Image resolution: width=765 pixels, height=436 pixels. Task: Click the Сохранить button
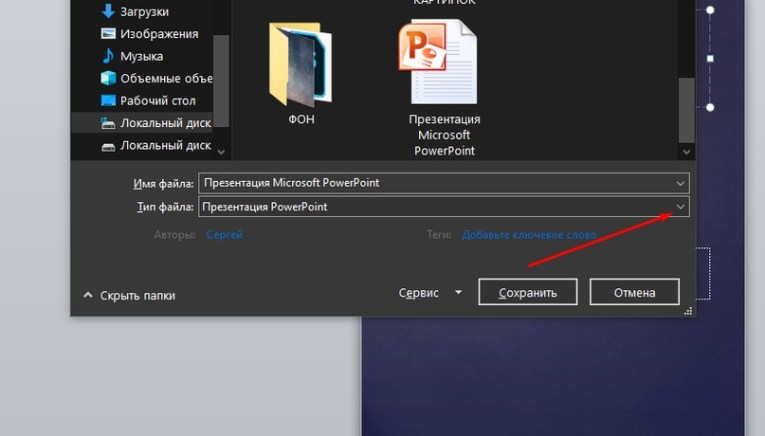[x=528, y=292]
